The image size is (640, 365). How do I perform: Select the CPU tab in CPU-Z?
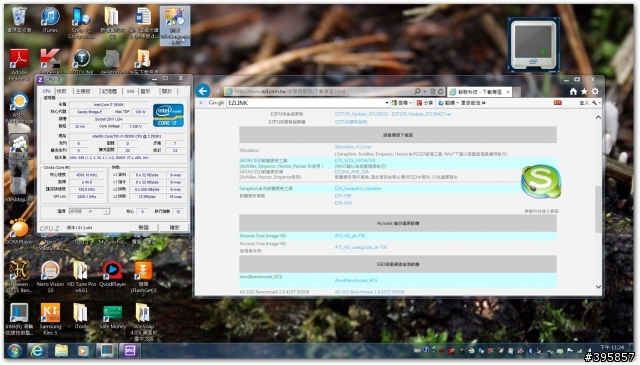coord(47,91)
